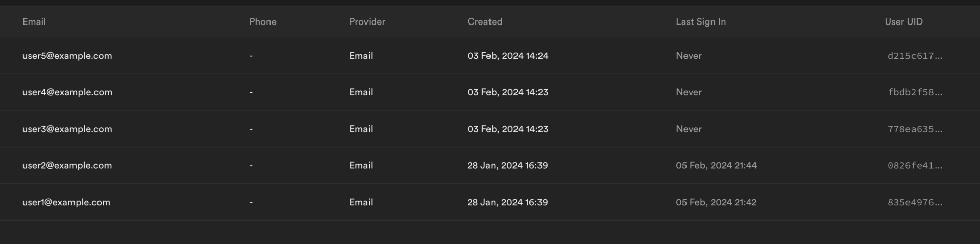Screen dimensions: 980x244
Task: Click the User UID column header
Action: click(x=903, y=22)
